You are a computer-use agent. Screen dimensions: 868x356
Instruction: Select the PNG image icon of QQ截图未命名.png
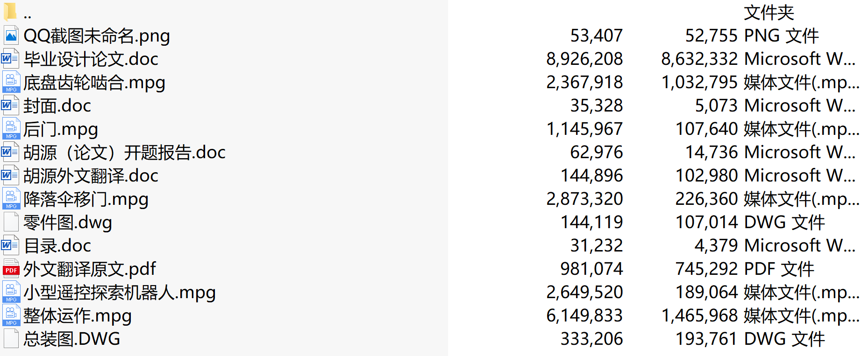tap(11, 35)
